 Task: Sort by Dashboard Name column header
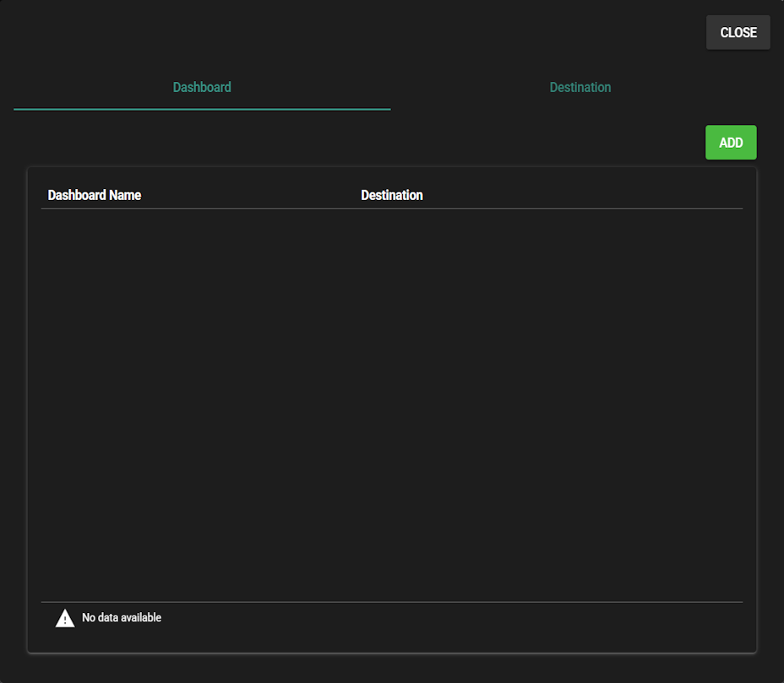click(x=95, y=195)
